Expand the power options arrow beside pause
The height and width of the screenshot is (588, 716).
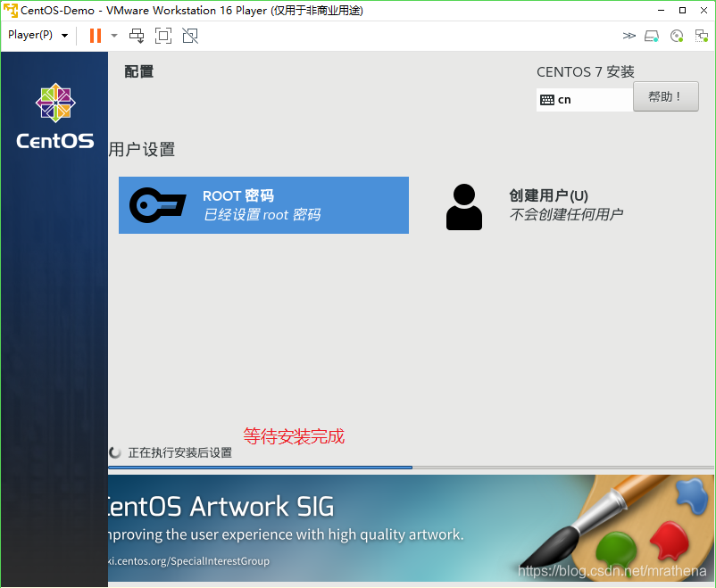(114, 35)
